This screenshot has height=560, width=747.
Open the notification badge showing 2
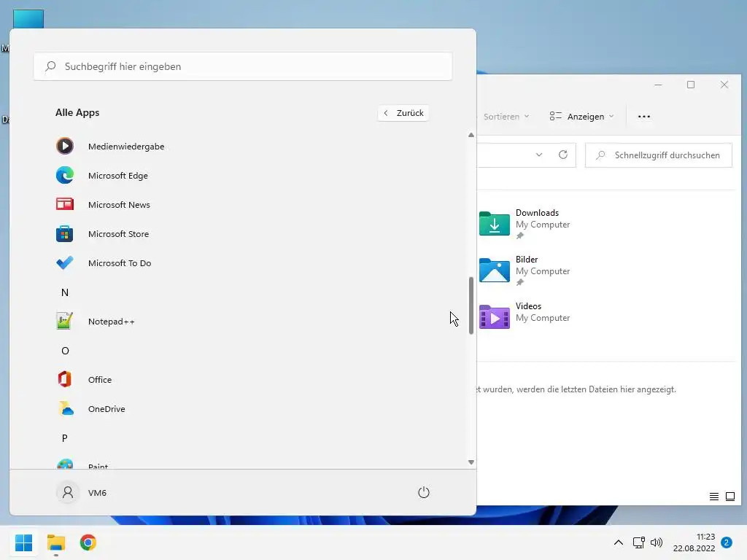[727, 542]
